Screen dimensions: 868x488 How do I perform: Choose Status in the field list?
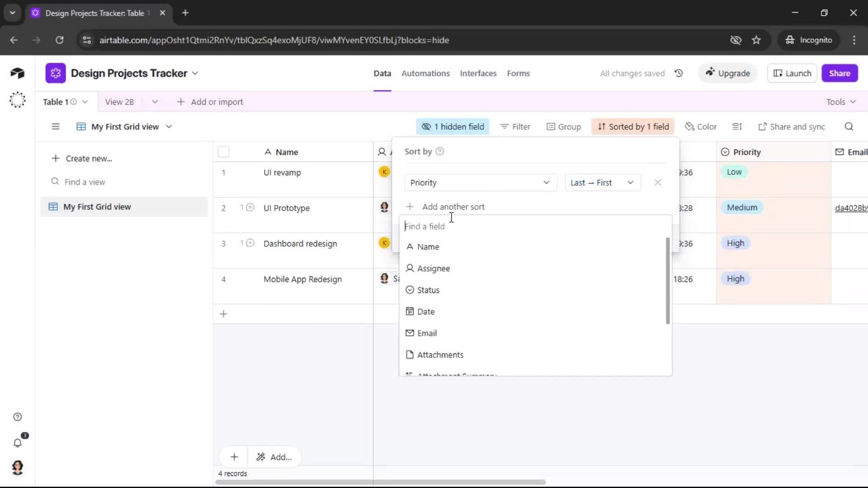point(533,290)
